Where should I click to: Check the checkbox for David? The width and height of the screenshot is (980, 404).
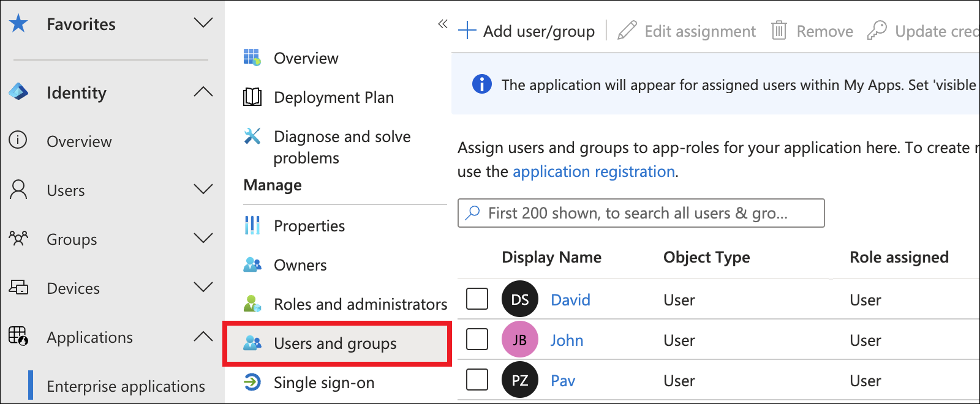pos(477,299)
